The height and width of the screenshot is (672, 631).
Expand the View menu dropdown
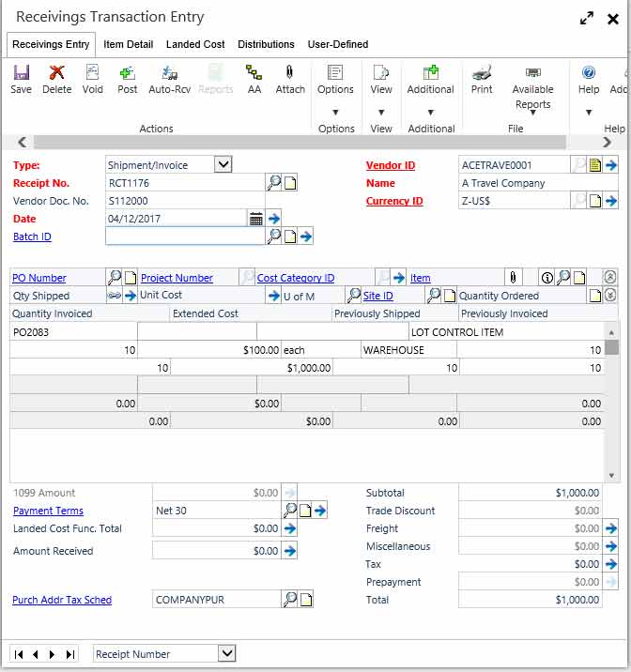point(380,113)
